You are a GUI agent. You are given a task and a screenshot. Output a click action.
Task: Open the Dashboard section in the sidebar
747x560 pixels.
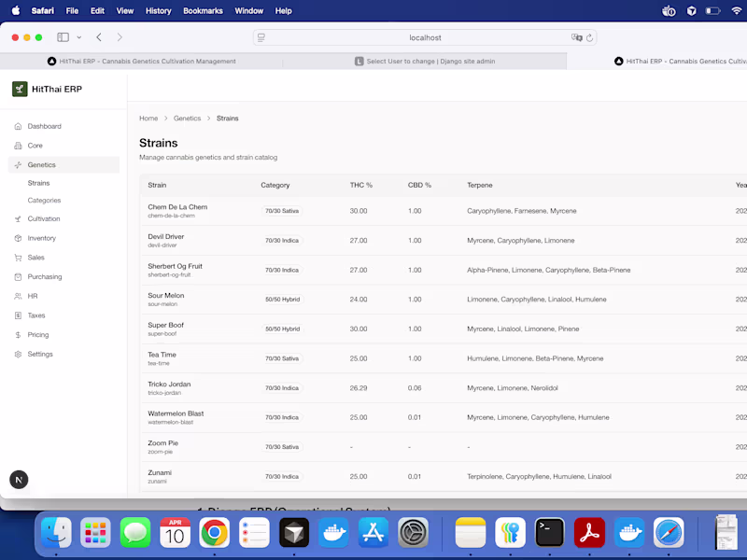[42, 126]
